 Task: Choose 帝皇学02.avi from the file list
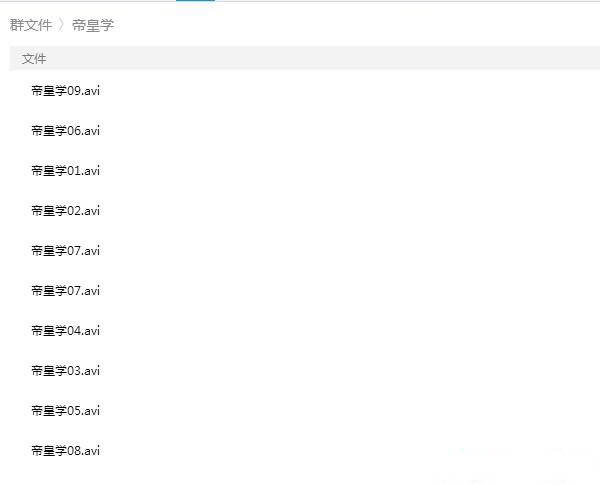click(x=65, y=211)
